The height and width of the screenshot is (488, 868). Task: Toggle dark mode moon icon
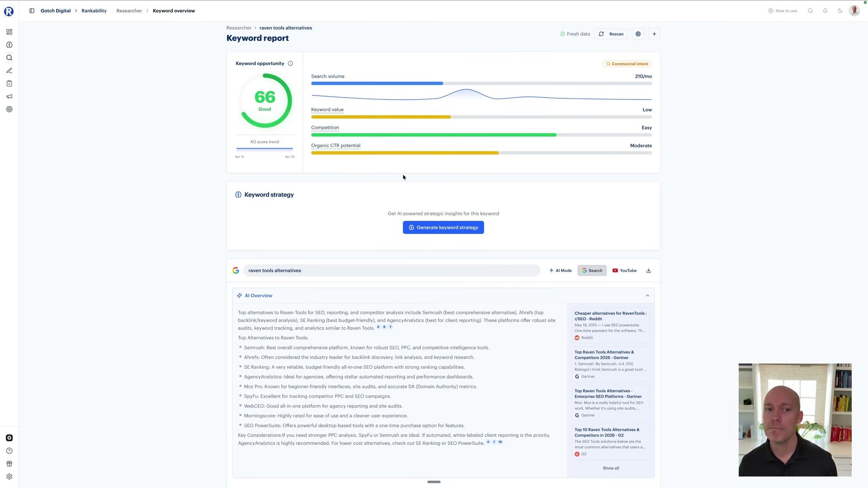840,11
